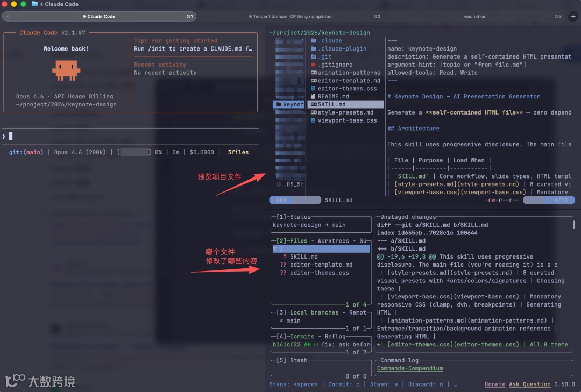Click the gear icon beside .DS_St
The image size is (581, 392).
pos(279,184)
